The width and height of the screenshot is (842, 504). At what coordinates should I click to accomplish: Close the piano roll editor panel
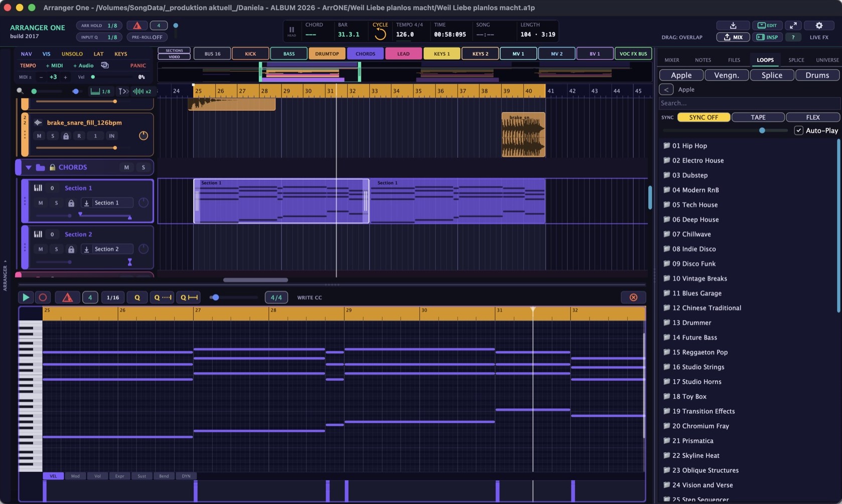pyautogui.click(x=633, y=297)
